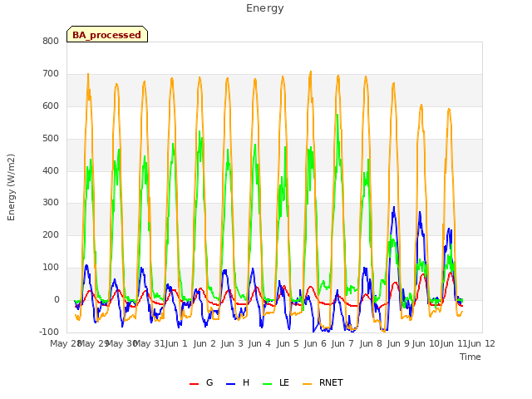This screenshot has width=532, height=399.
Task: Click the LE legend label
Action: click(x=284, y=382)
